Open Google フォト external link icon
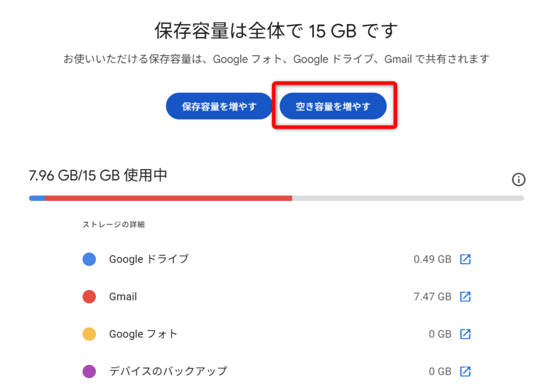The height and width of the screenshot is (392, 558). point(465,334)
